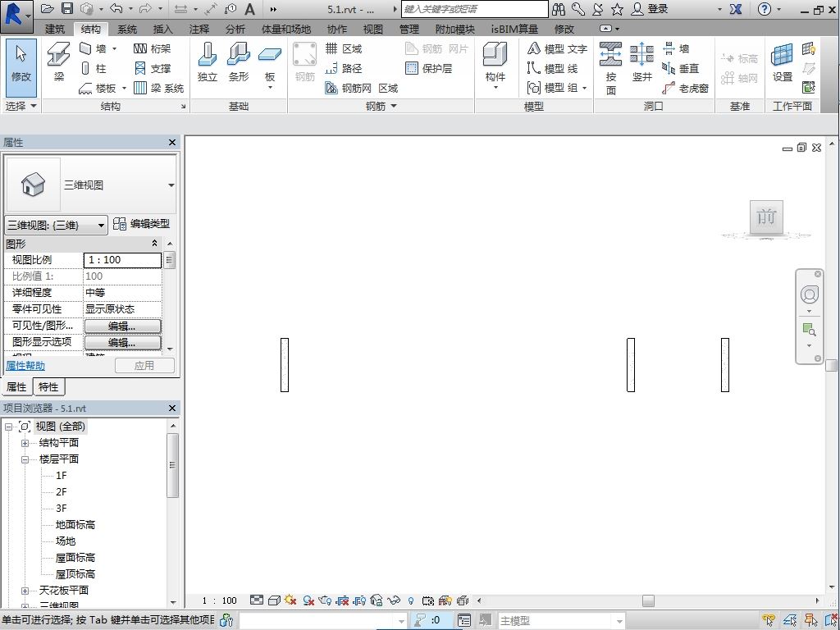Open the Beam System (梁 系统) tool
This screenshot has height=630, width=840.
tap(158, 88)
